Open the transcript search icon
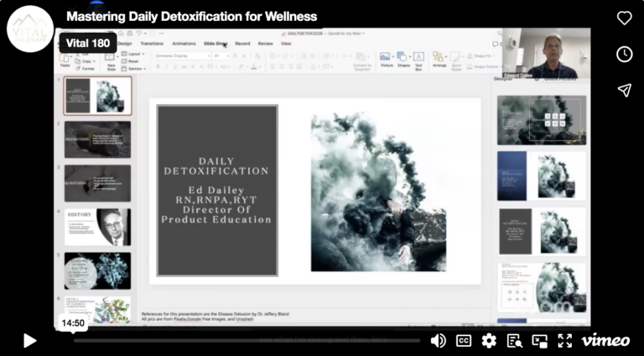644x356 pixels. 515,341
